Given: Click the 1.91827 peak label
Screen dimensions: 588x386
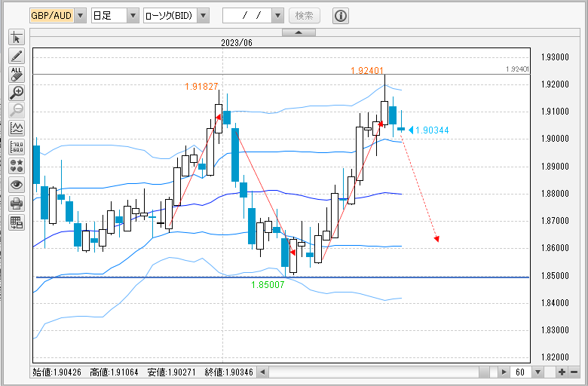Looking at the screenshot, I should [x=201, y=87].
